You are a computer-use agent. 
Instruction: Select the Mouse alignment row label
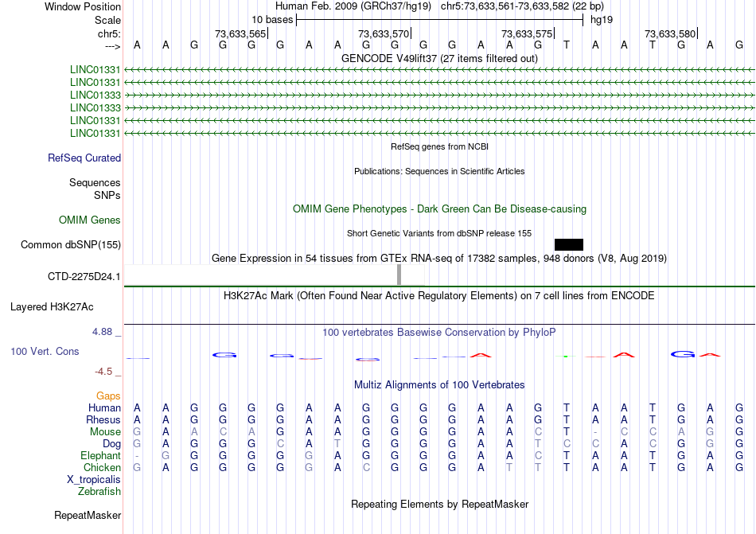[105, 432]
